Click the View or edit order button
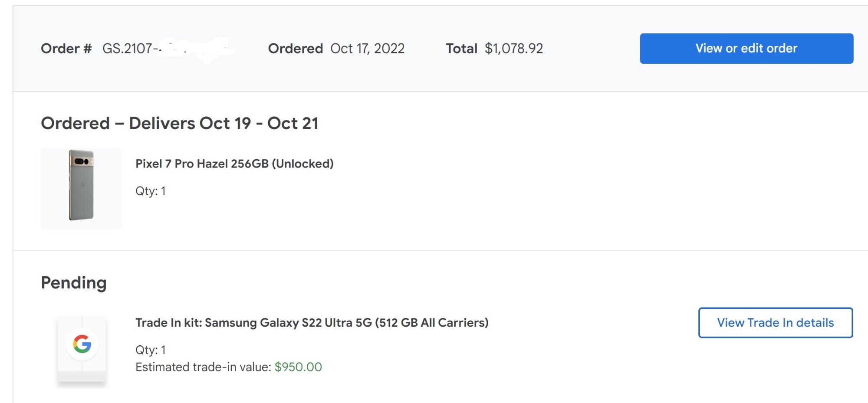 [746, 49]
